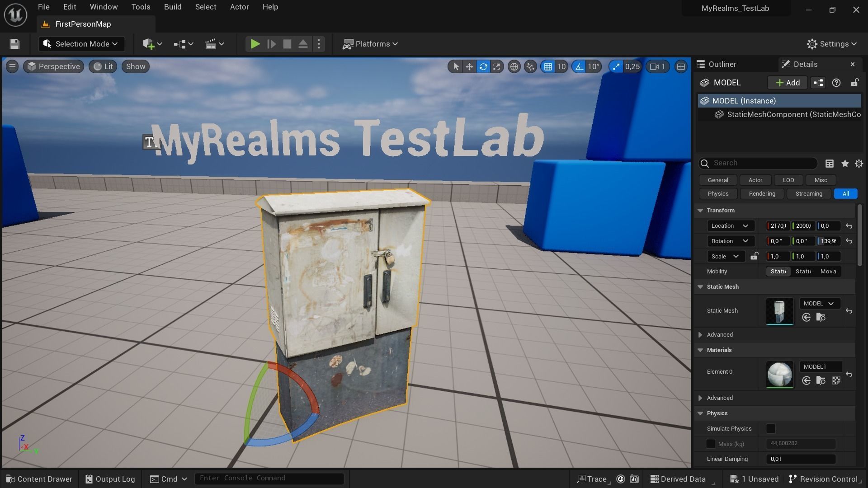The height and width of the screenshot is (488, 868).
Task: Switch to the Outliner tab
Action: point(722,64)
